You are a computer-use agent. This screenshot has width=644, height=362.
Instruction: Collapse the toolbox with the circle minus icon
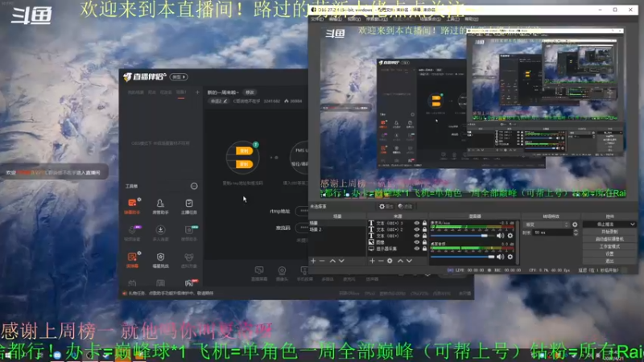194,186
